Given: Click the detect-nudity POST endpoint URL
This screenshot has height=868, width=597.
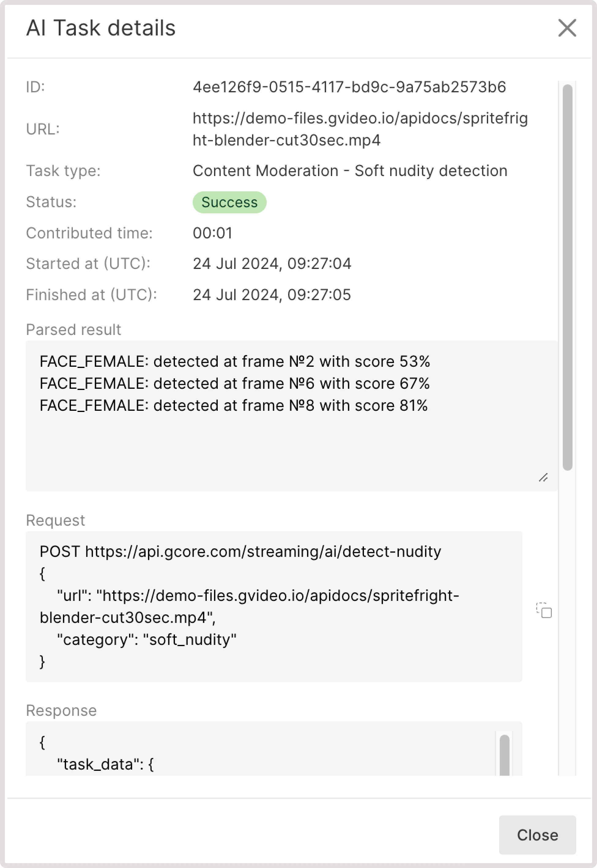Looking at the screenshot, I should tap(263, 551).
